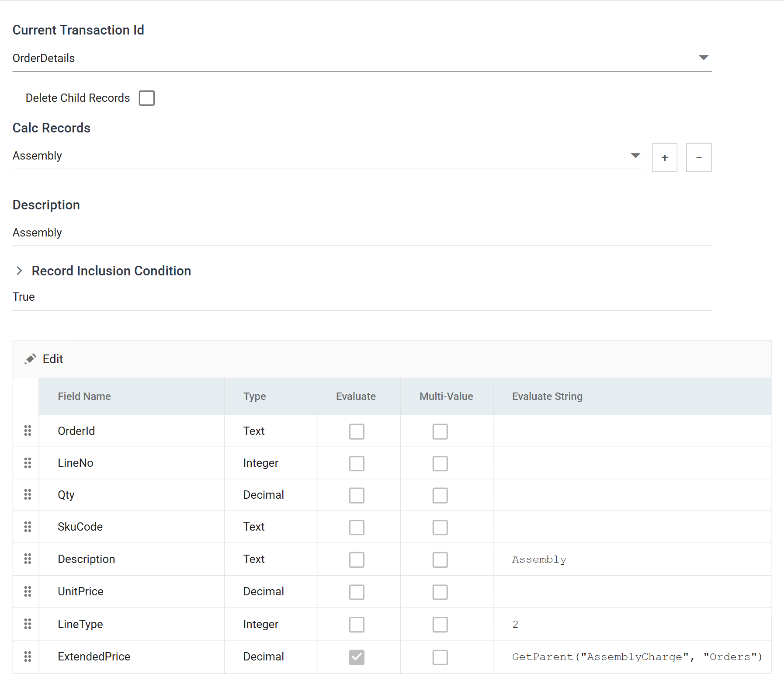Grab the drag handle for SkuCode row

(x=28, y=527)
